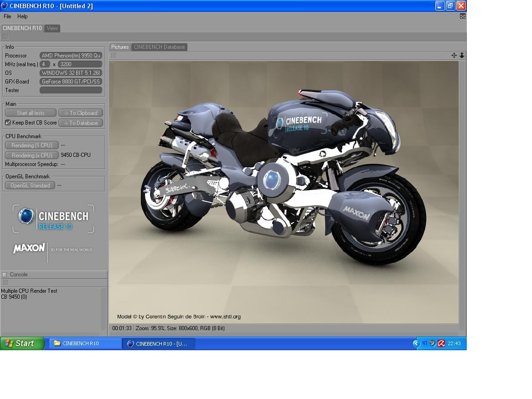Click the grip handle below the Console header
The height and width of the screenshot is (399, 532).
(5, 282)
